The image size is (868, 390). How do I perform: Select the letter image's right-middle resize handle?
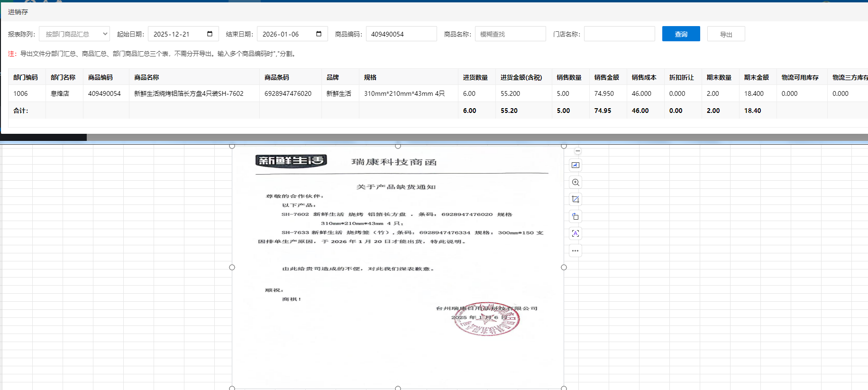tap(564, 267)
